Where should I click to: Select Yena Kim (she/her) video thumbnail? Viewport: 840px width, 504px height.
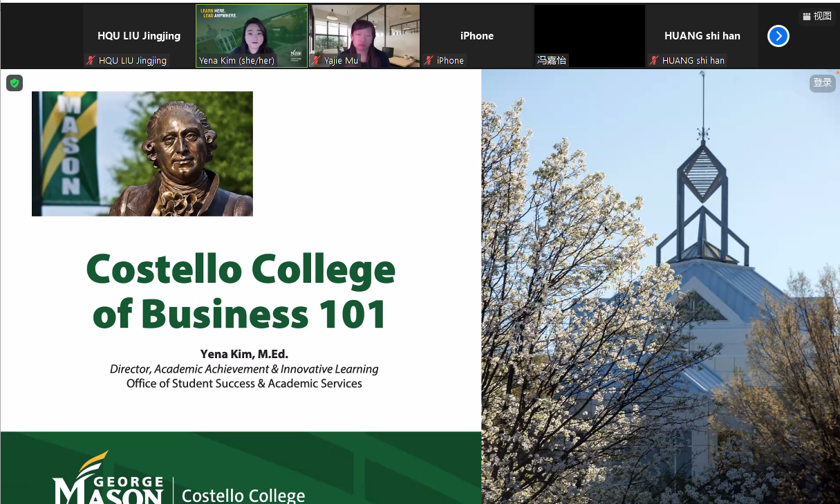[x=252, y=36]
